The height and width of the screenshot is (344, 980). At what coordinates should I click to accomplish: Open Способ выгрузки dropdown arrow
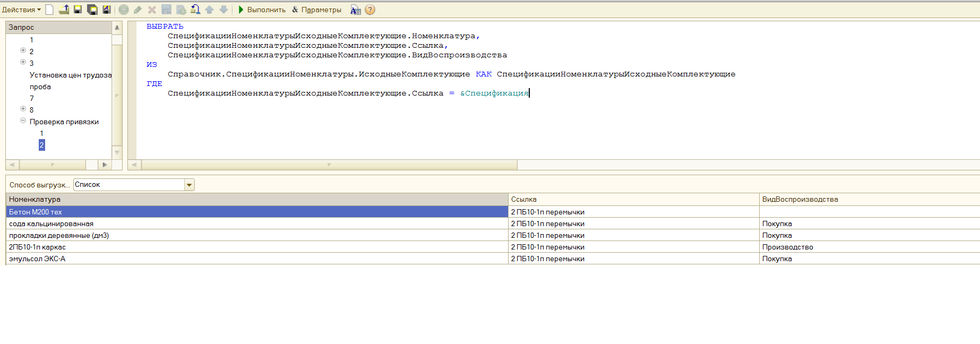click(x=190, y=185)
